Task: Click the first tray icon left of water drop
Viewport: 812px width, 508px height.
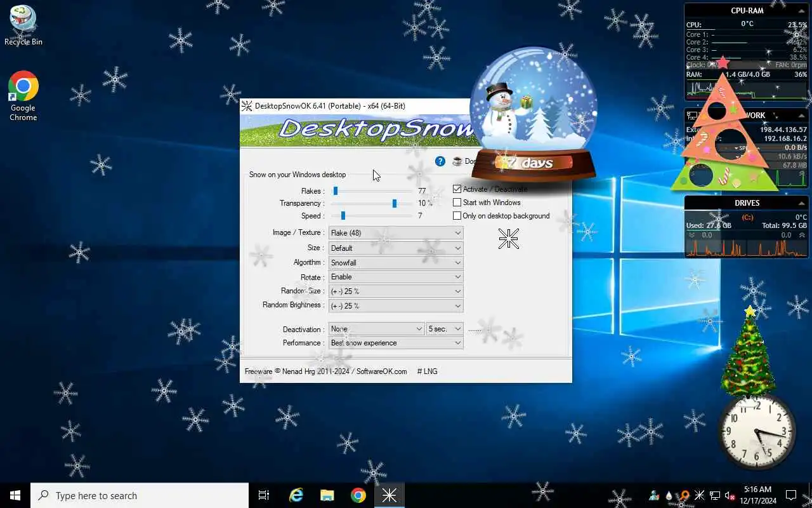Action: (654, 495)
